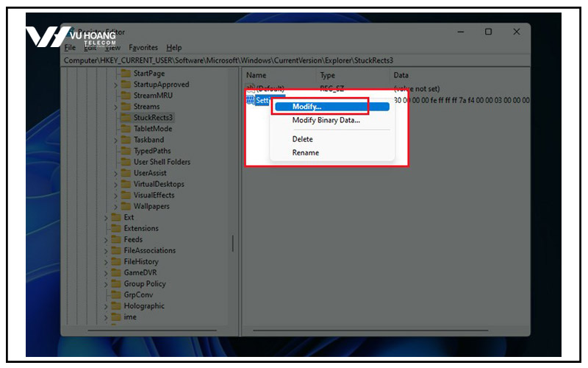588x368 pixels.
Task: Click the tree pane vertical scrollbar
Action: pos(233,244)
